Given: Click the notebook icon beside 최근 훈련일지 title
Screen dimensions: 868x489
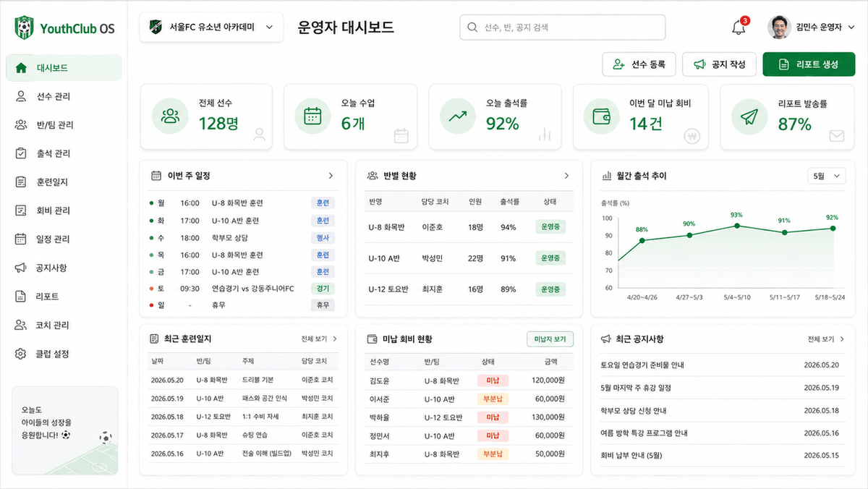Looking at the screenshot, I should pyautogui.click(x=154, y=339).
